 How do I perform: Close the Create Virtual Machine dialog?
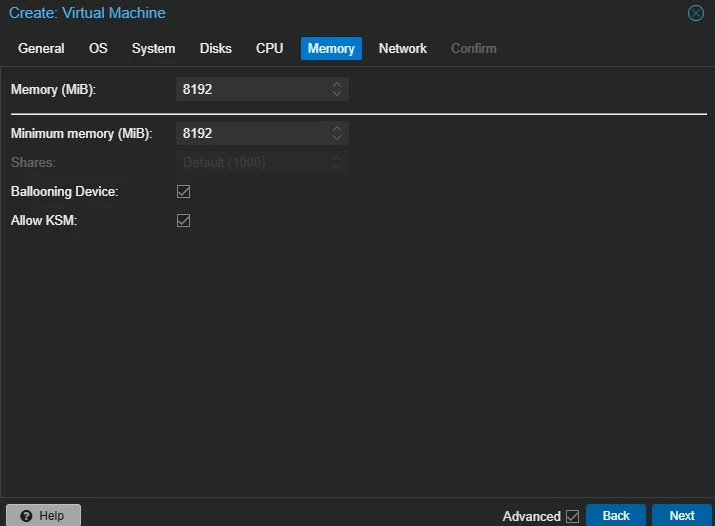695,13
